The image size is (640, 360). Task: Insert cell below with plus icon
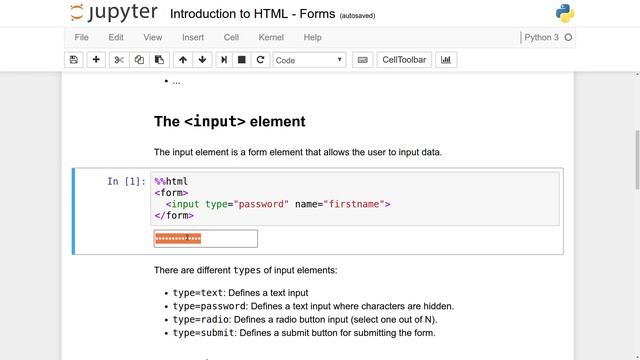coord(96,60)
